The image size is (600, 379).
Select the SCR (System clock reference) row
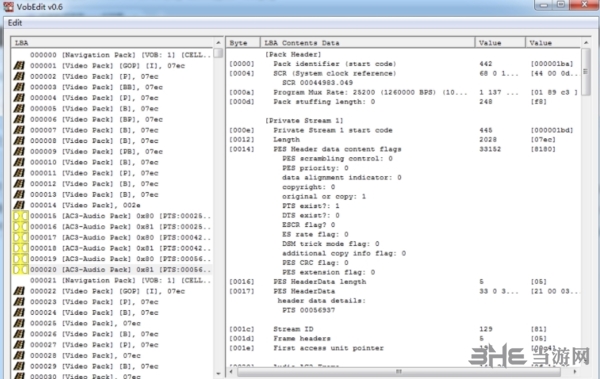[404, 74]
